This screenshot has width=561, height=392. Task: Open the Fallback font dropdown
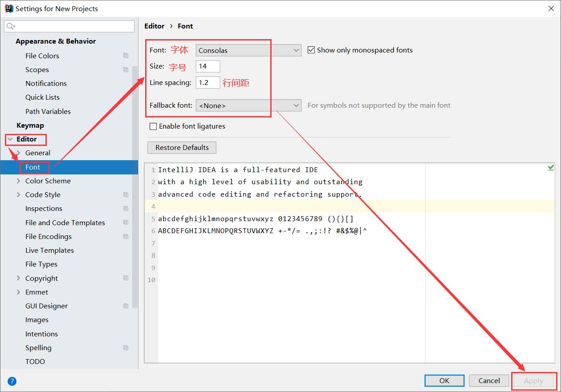[x=248, y=105]
